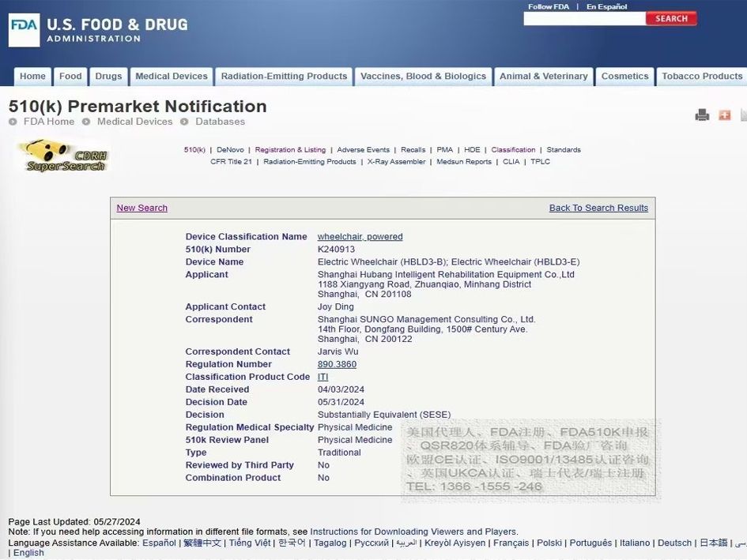Screen dimensions: 747x560
Task: Open the CLIA link
Action: pyautogui.click(x=511, y=161)
